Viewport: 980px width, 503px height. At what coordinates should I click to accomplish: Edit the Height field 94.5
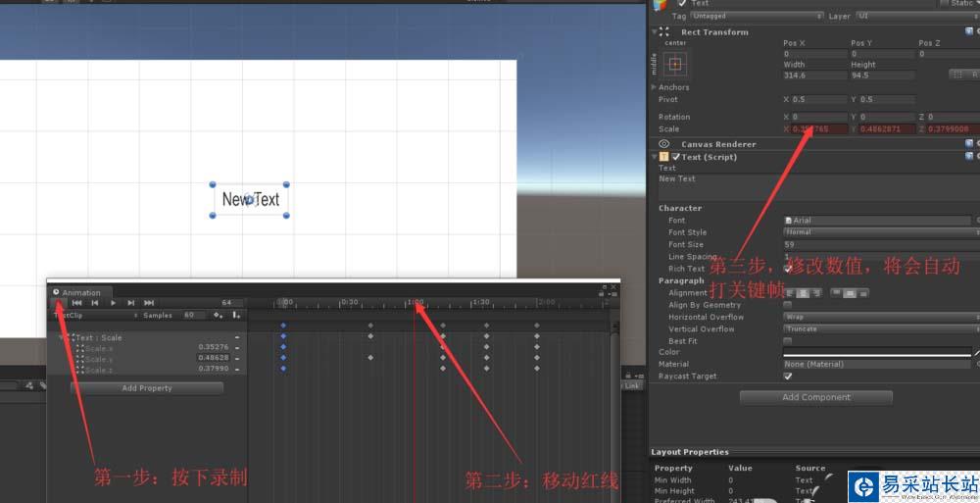[x=883, y=75]
